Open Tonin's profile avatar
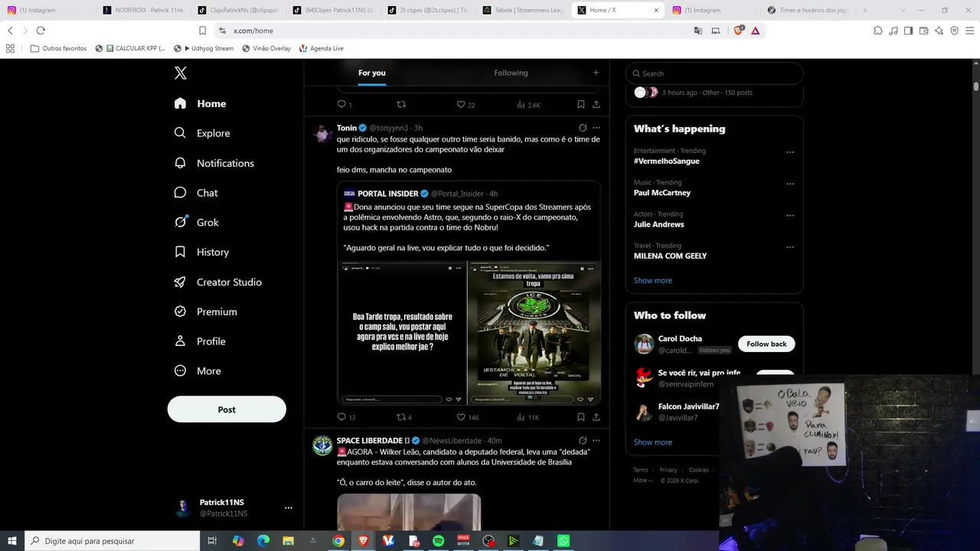 pyautogui.click(x=322, y=133)
